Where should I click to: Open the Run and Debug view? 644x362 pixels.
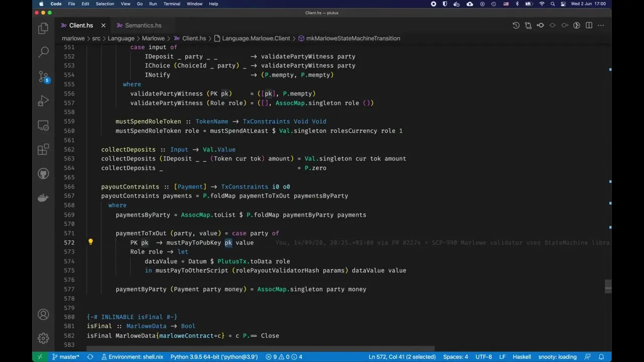tap(43, 101)
